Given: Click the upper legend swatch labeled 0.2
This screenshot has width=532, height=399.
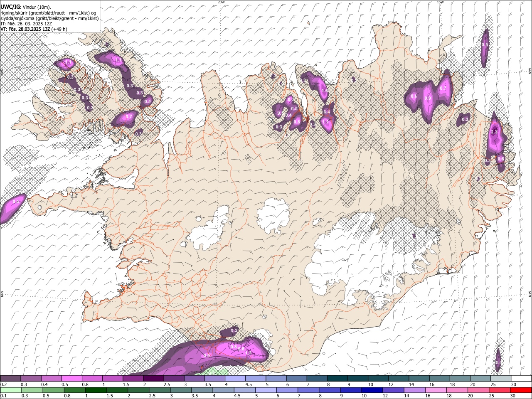Looking at the screenshot, I should (x=10, y=379).
